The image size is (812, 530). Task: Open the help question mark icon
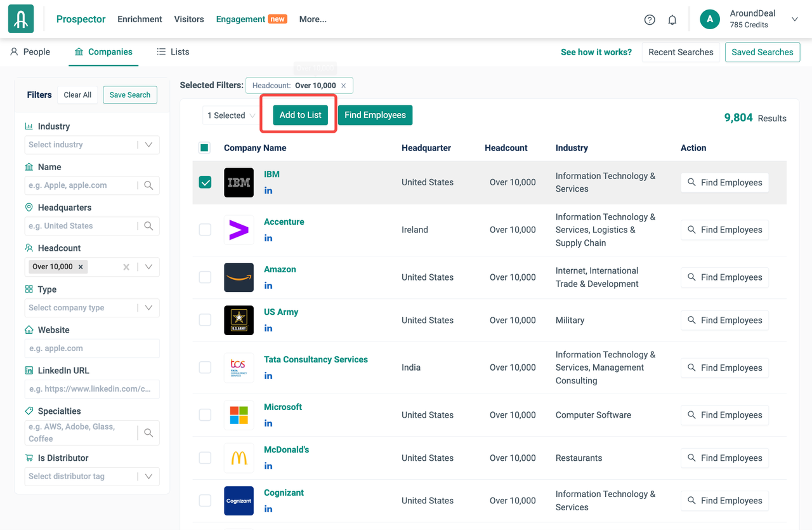click(x=649, y=20)
